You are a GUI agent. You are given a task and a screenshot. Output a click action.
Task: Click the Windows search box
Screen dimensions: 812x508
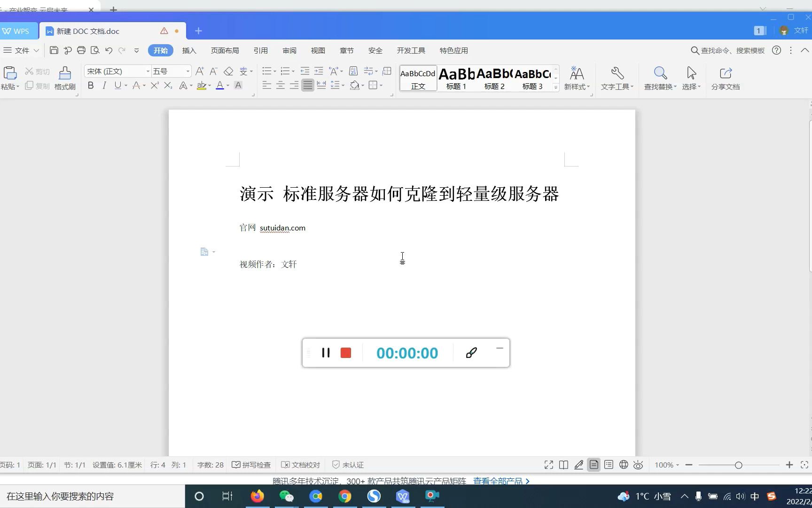pyautogui.click(x=93, y=496)
